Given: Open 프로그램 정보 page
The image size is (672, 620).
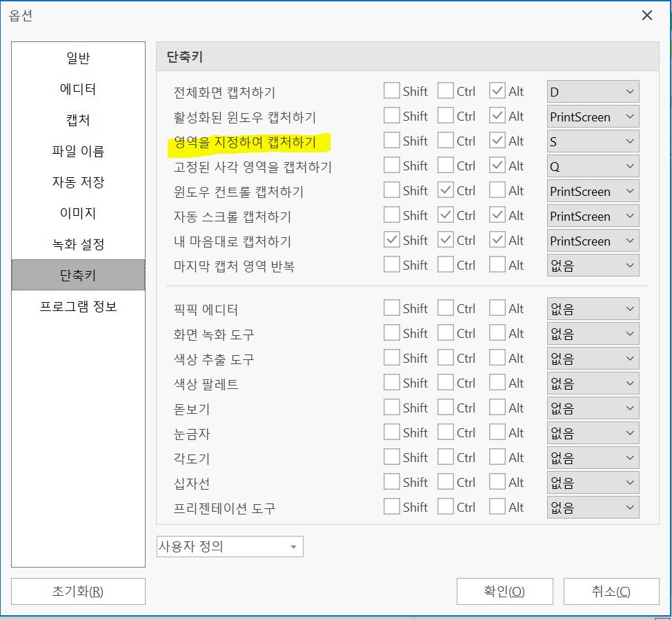Looking at the screenshot, I should pyautogui.click(x=78, y=306).
